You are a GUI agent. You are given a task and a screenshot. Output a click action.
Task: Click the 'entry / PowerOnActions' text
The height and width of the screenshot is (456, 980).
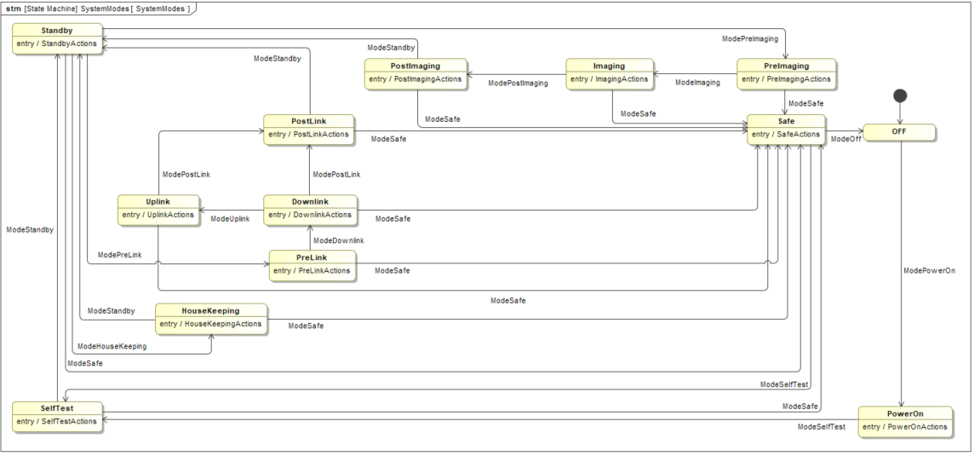click(x=905, y=427)
